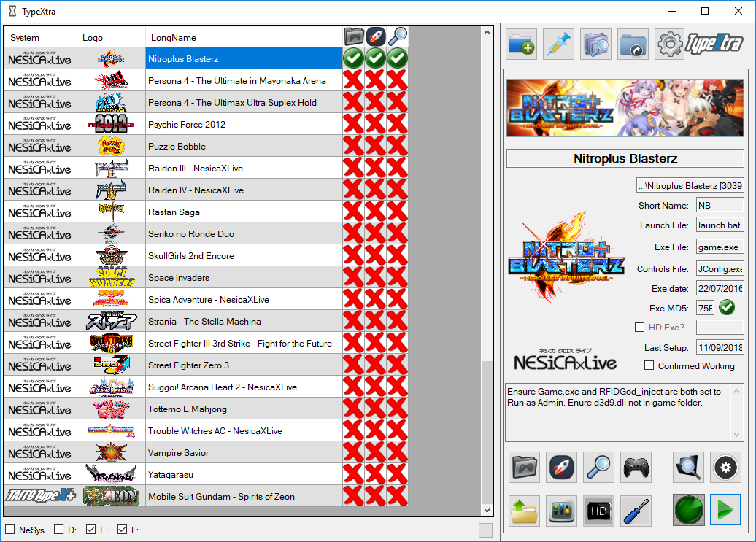Click the Nitroplus Blasterz banner image

(x=625, y=108)
